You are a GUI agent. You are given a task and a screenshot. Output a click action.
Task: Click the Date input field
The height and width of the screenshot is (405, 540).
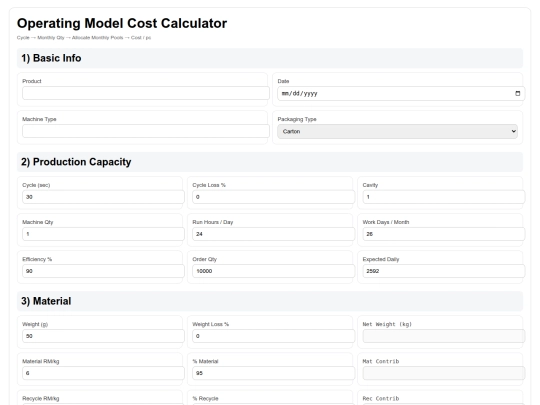(x=401, y=93)
